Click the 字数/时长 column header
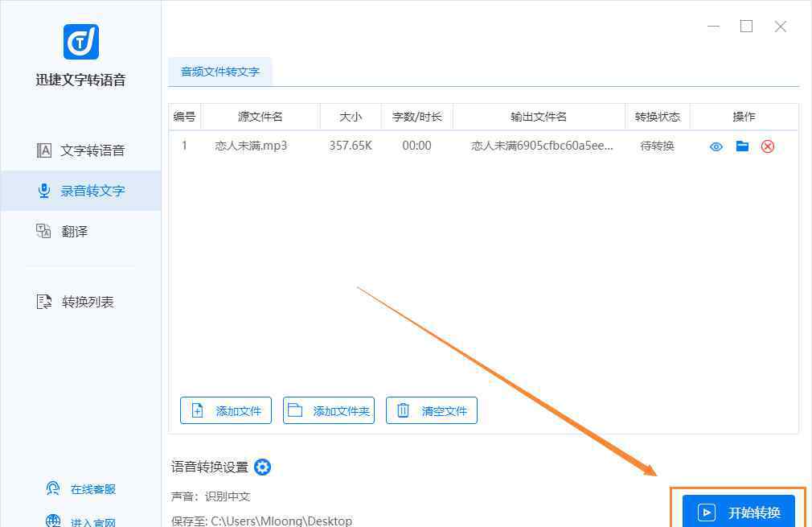Screen dimensions: 812x527 point(417,117)
